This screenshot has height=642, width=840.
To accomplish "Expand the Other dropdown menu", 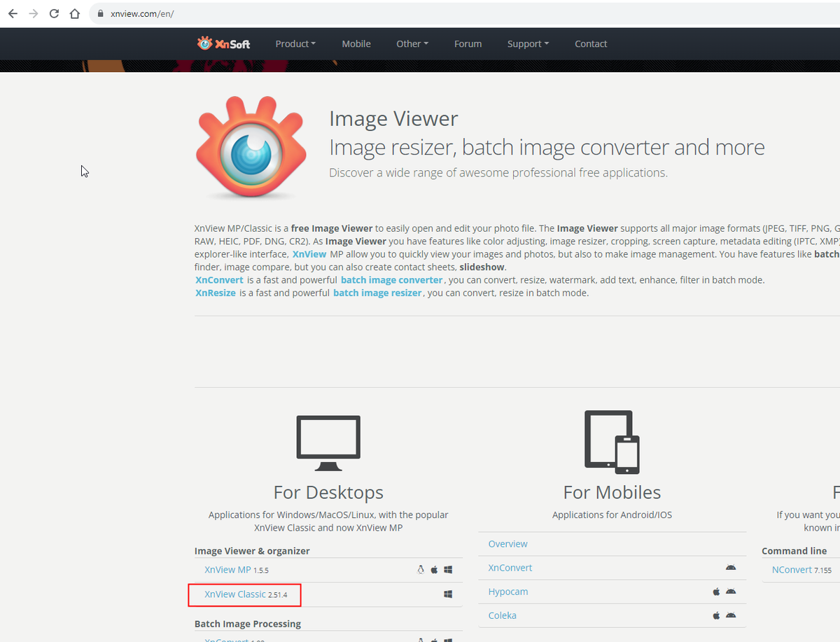I will point(412,43).
